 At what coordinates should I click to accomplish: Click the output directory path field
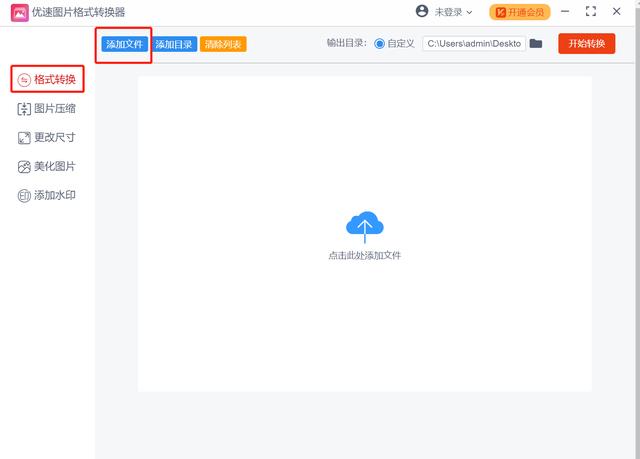[x=473, y=44]
